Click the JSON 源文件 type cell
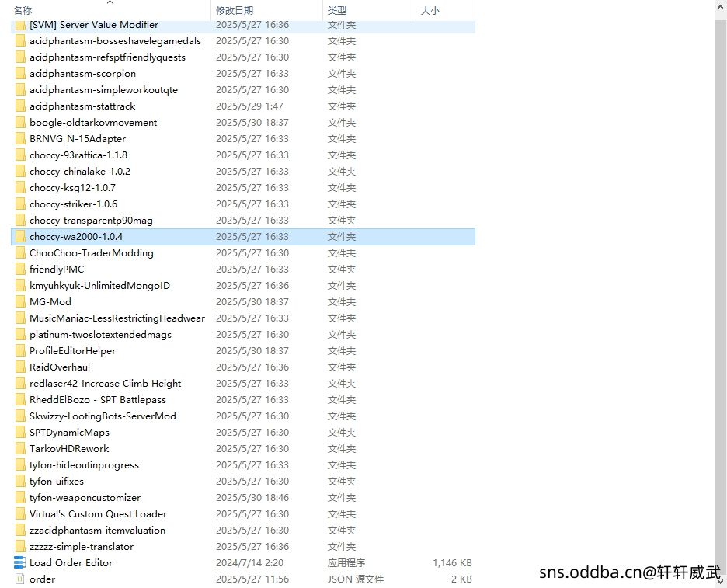Screen dimensions: 727x588 (356, 579)
